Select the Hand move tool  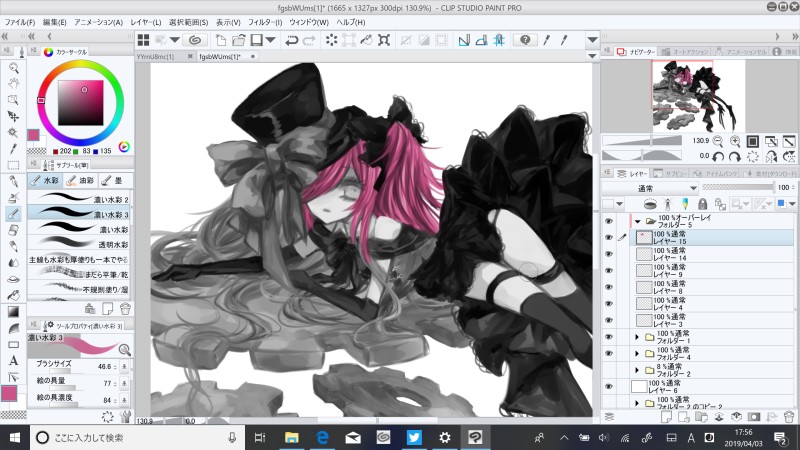[13, 84]
